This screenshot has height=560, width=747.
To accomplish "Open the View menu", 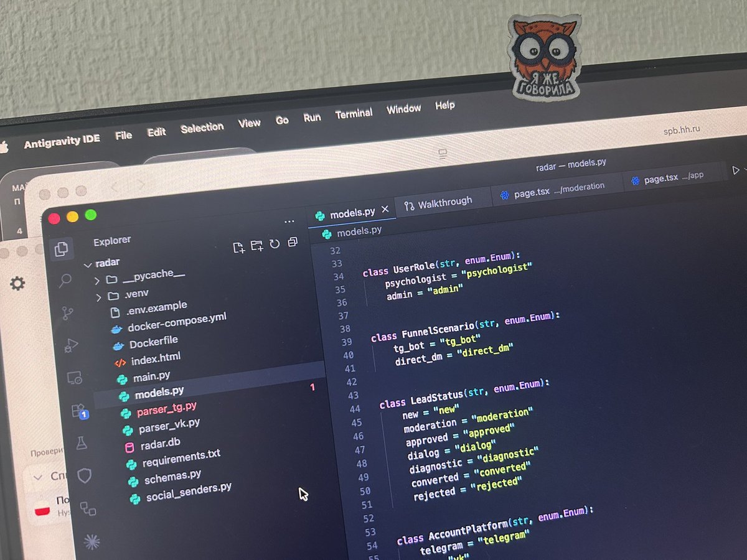I will 250,124.
